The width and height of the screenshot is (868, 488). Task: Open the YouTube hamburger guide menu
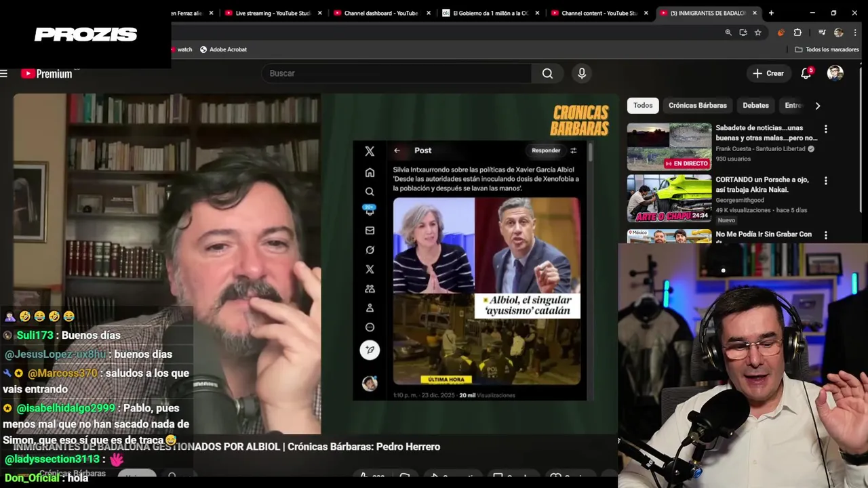click(4, 73)
